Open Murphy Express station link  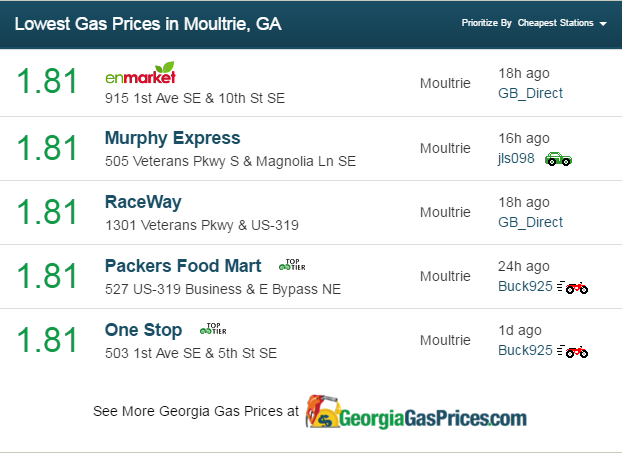coord(173,138)
